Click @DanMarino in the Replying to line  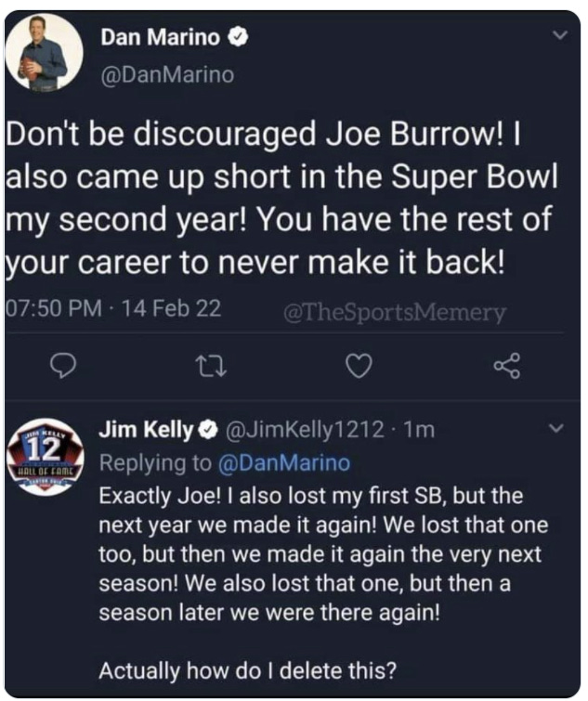(x=283, y=461)
